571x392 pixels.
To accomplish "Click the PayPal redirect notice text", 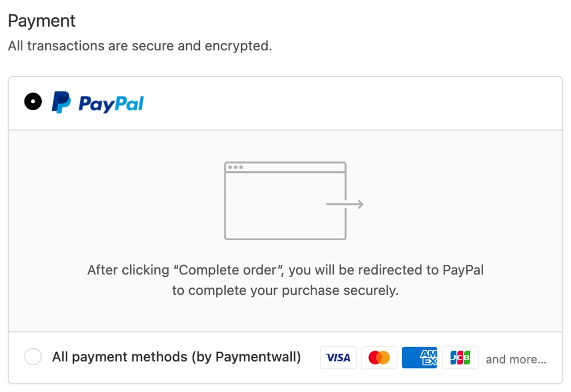I will [285, 280].
